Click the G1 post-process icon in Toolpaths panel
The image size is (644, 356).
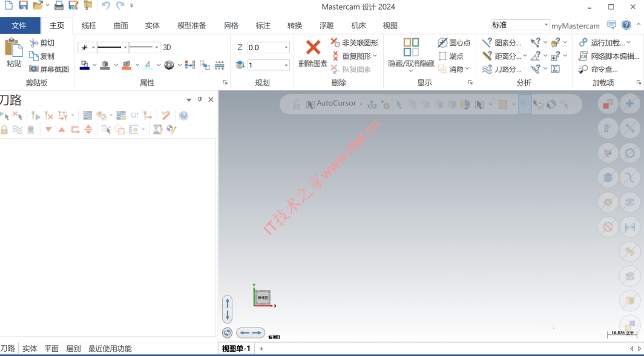point(134,116)
